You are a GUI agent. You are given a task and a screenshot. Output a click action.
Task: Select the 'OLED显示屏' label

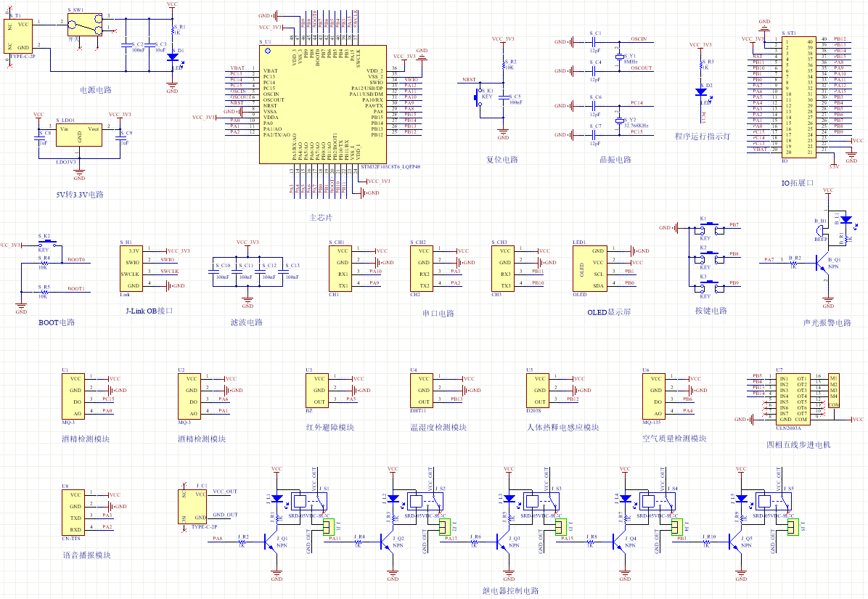click(x=609, y=312)
